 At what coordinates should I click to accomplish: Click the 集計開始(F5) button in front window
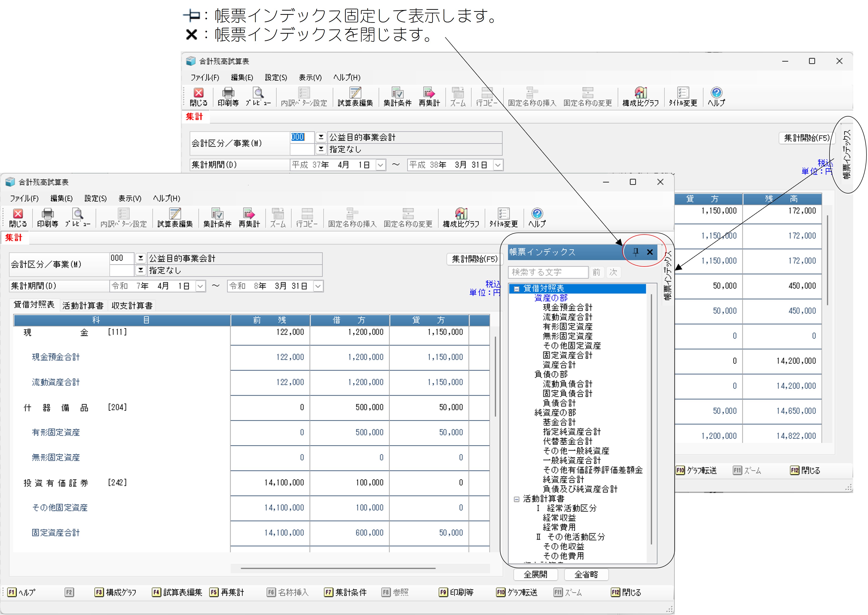coord(474,259)
